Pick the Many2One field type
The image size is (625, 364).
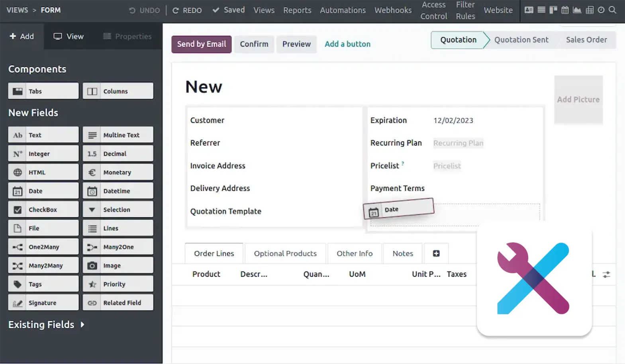pyautogui.click(x=118, y=247)
